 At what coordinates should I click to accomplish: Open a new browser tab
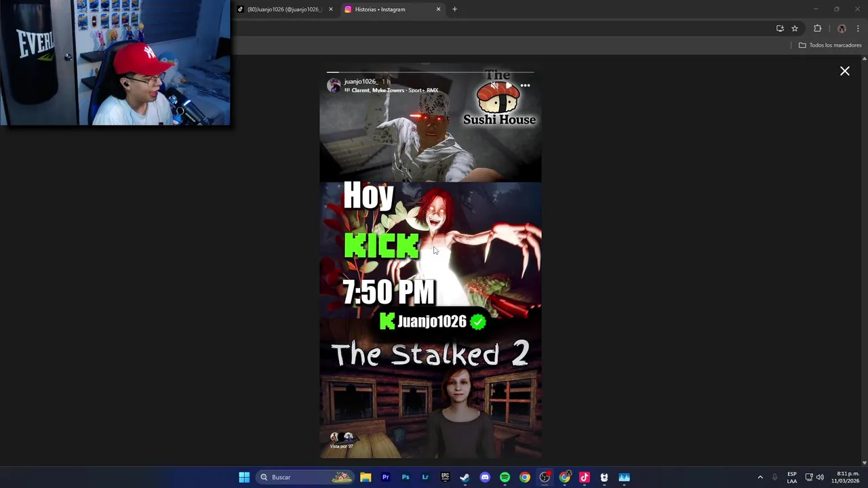[x=454, y=9]
